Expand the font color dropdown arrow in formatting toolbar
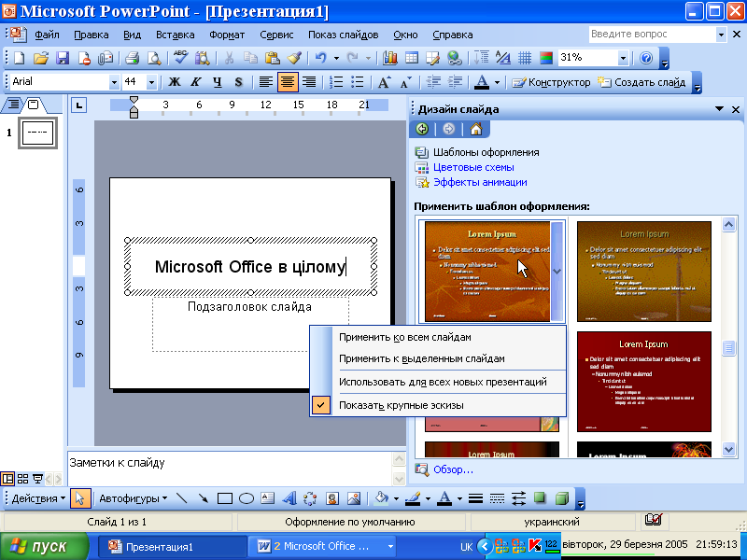The width and height of the screenshot is (747, 560). (497, 82)
